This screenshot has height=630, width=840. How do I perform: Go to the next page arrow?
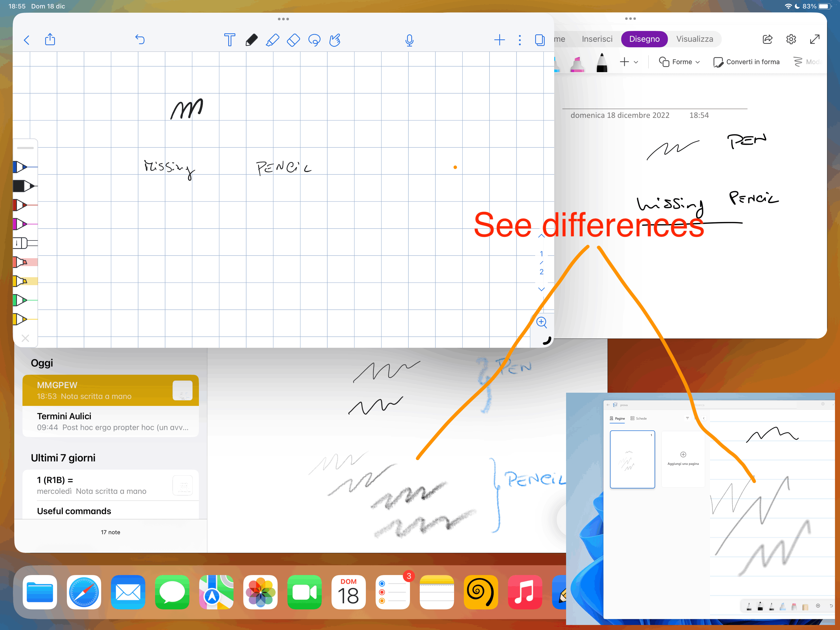click(x=542, y=290)
